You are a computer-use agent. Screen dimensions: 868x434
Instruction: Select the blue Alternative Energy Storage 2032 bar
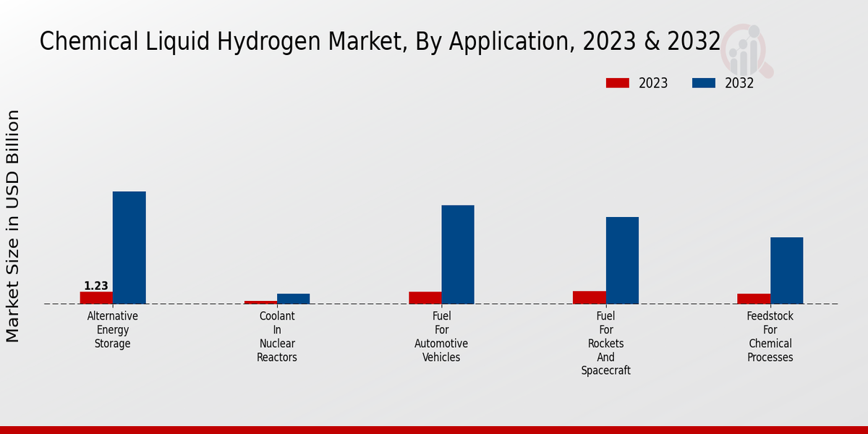point(129,247)
